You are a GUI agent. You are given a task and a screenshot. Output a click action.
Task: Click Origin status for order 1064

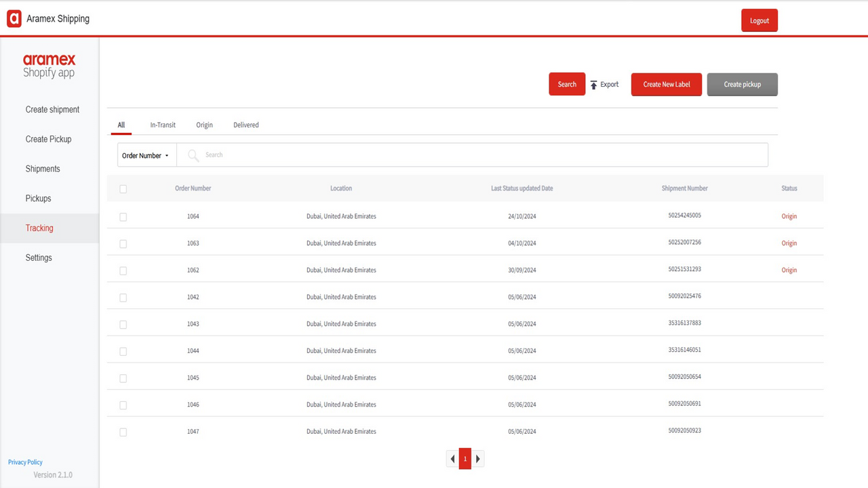(789, 216)
